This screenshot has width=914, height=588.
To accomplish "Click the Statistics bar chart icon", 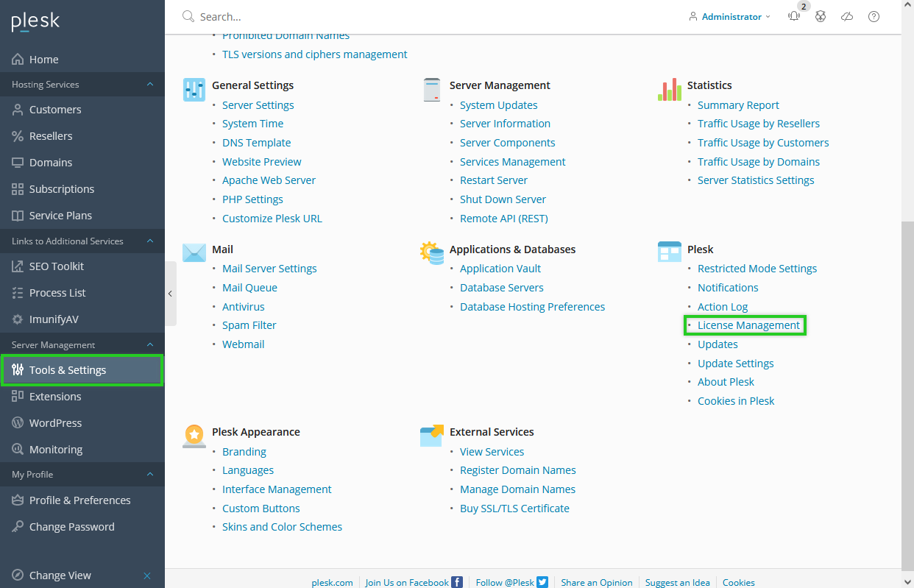I will point(670,89).
